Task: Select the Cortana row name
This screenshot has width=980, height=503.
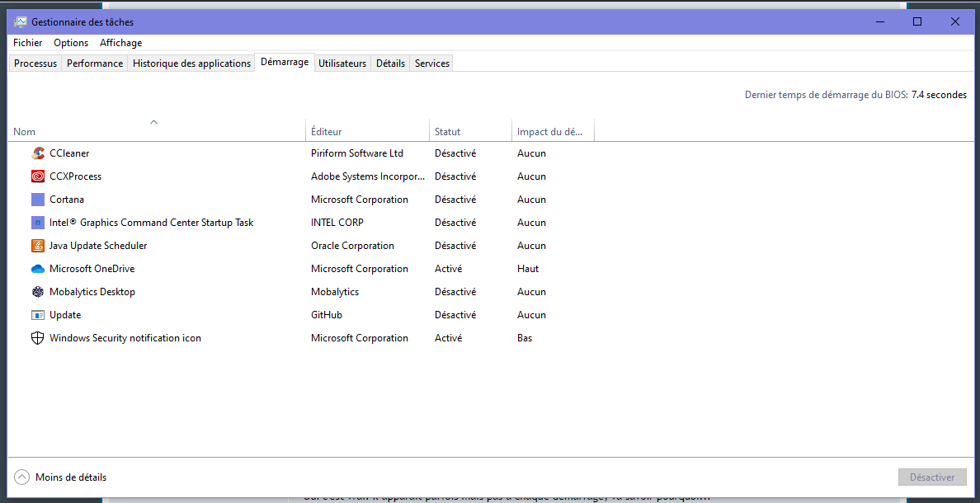Action: [67, 200]
